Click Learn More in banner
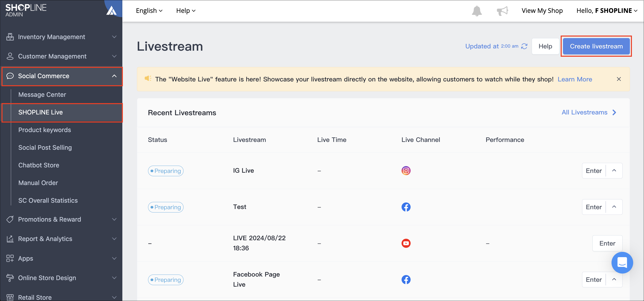Screen dimensions: 644x301 pyautogui.click(x=575, y=79)
